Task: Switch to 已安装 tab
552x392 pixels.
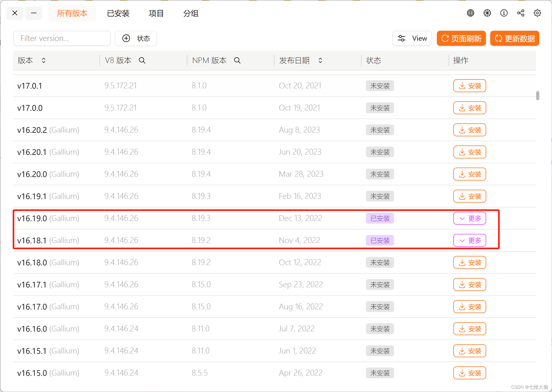Action: pyautogui.click(x=118, y=13)
